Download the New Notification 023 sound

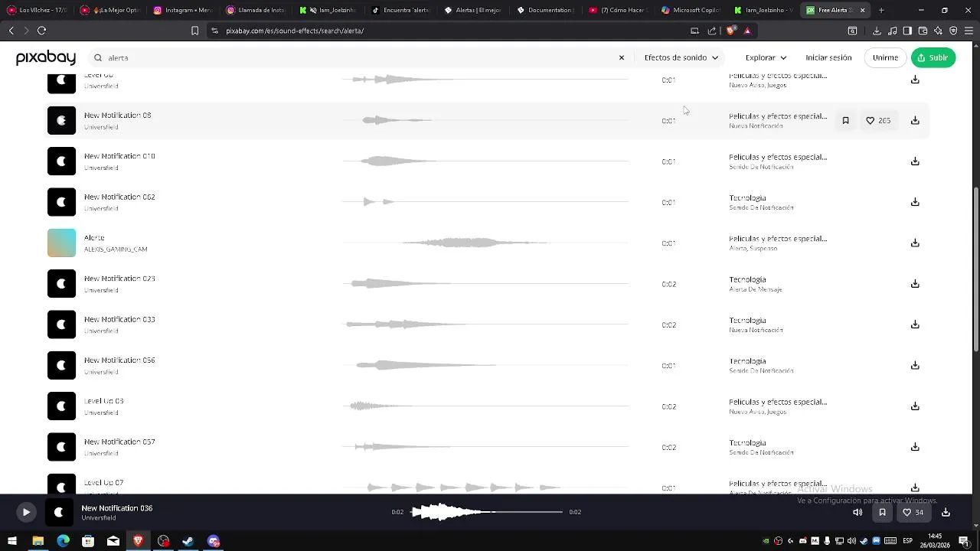(915, 284)
